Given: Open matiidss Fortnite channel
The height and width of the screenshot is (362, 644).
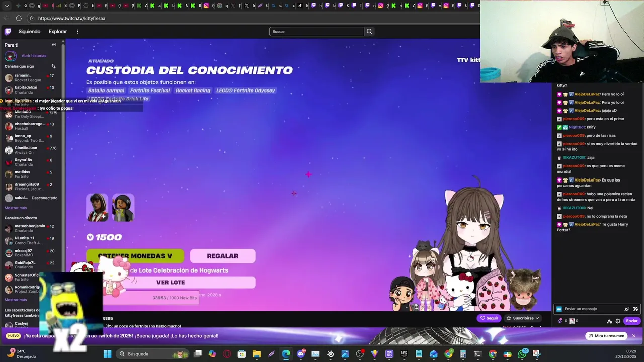Looking at the screenshot, I should [x=30, y=174].
